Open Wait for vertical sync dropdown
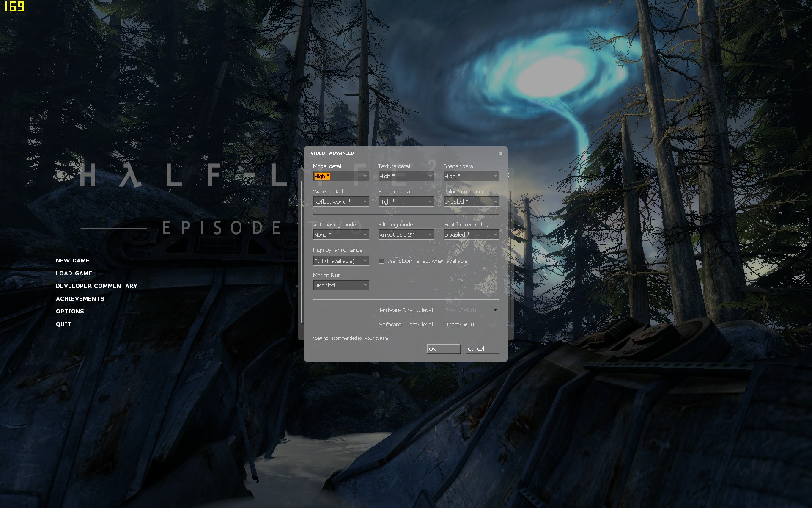 pos(471,235)
